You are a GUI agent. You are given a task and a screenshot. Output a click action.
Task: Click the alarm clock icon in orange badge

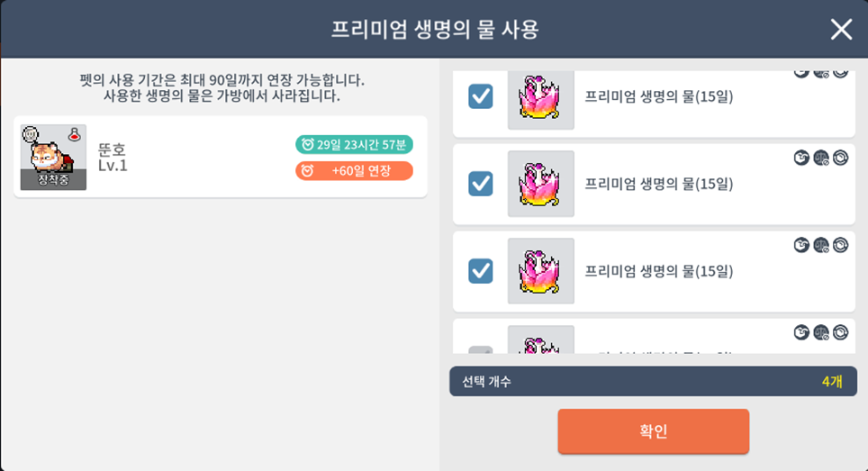tap(307, 170)
